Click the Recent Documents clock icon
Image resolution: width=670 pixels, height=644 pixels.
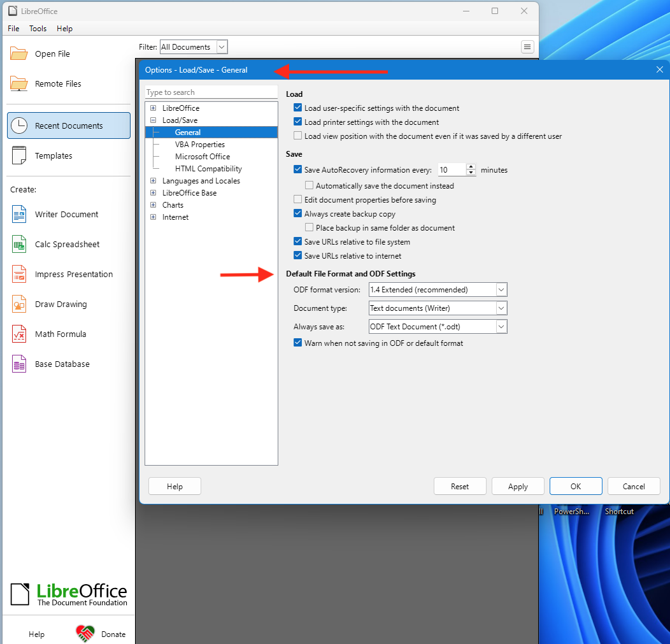(19, 125)
